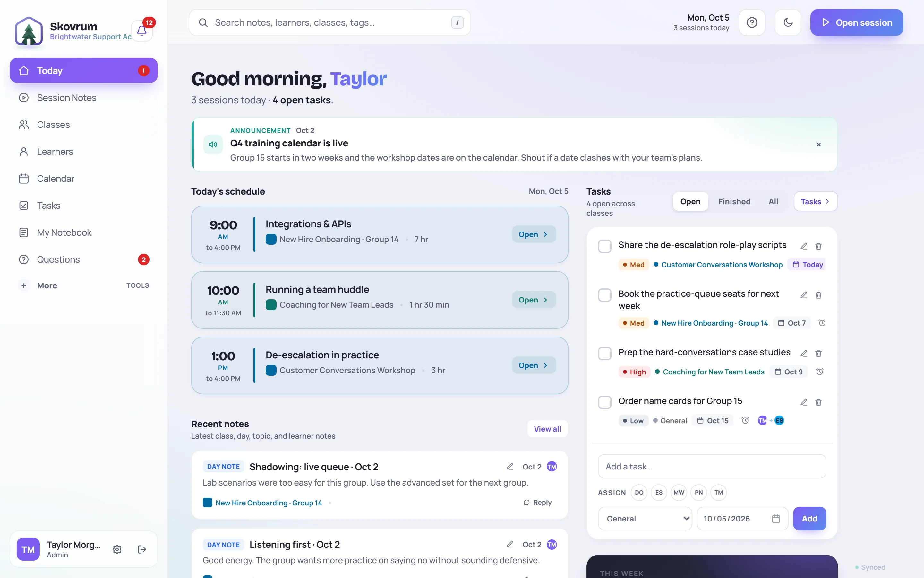Open My Notebook from the sidebar
Image resolution: width=924 pixels, height=578 pixels.
pos(84,232)
